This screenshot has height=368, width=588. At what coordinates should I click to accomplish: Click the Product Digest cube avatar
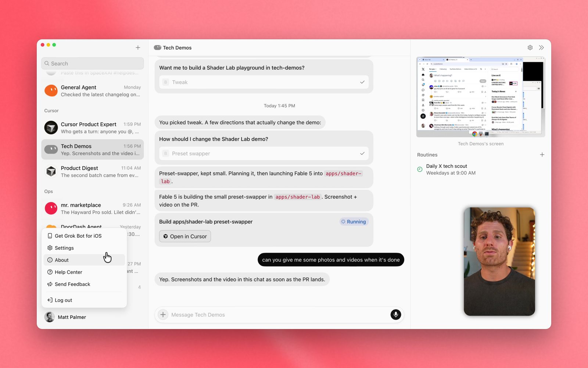pos(51,171)
